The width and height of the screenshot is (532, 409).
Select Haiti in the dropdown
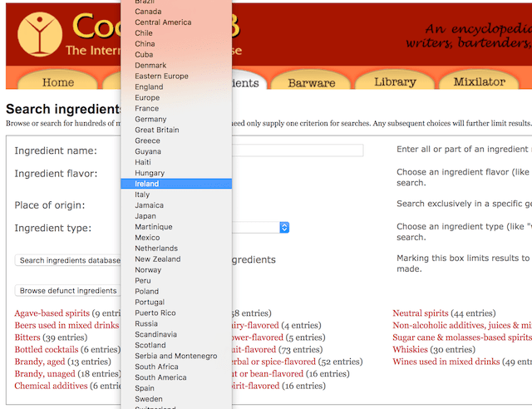[176, 162]
